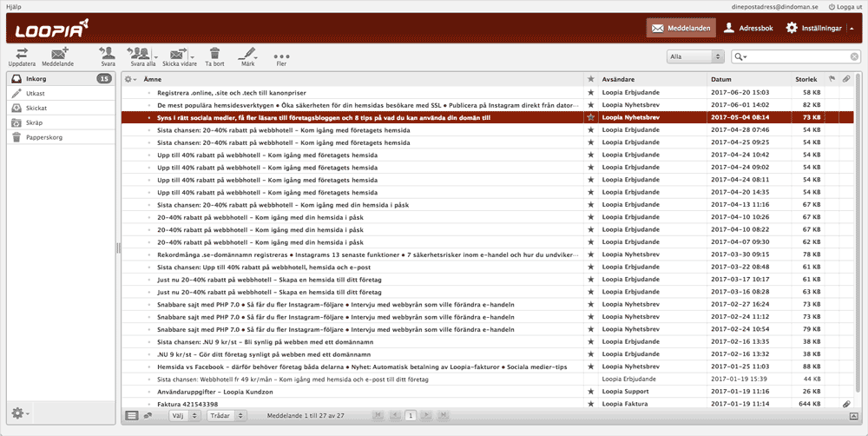Open the Adressbok tab
This screenshot has width=868, height=436.
748,29
